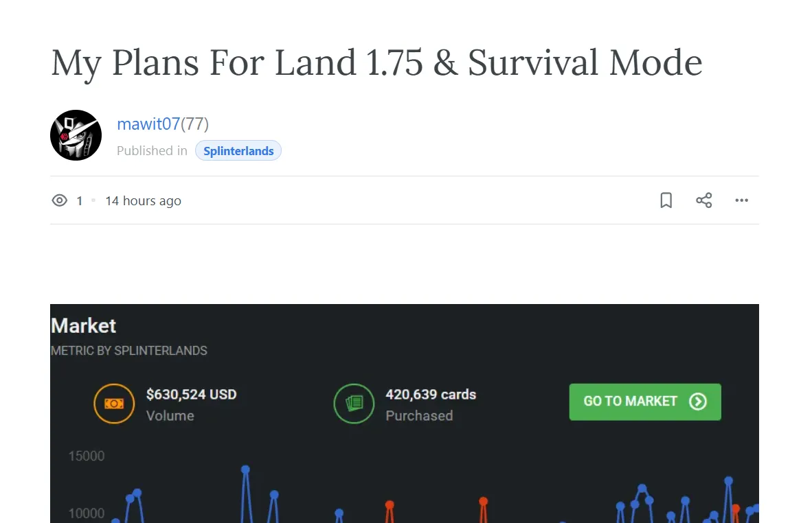Click the GO TO MARKET button

coord(645,402)
